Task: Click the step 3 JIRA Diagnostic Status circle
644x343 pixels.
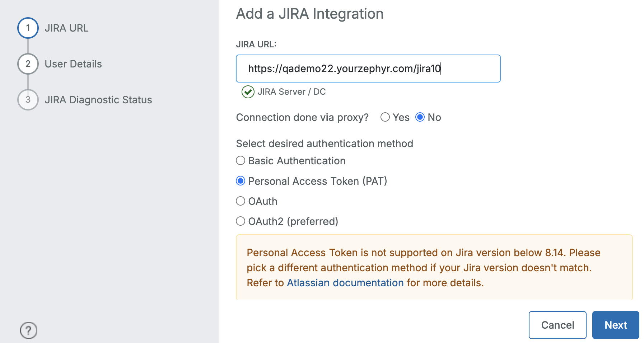Action: [28, 100]
